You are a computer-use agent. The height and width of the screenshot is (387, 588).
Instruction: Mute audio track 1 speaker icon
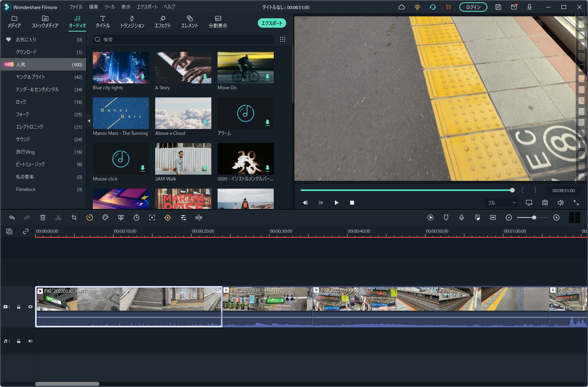click(30, 341)
